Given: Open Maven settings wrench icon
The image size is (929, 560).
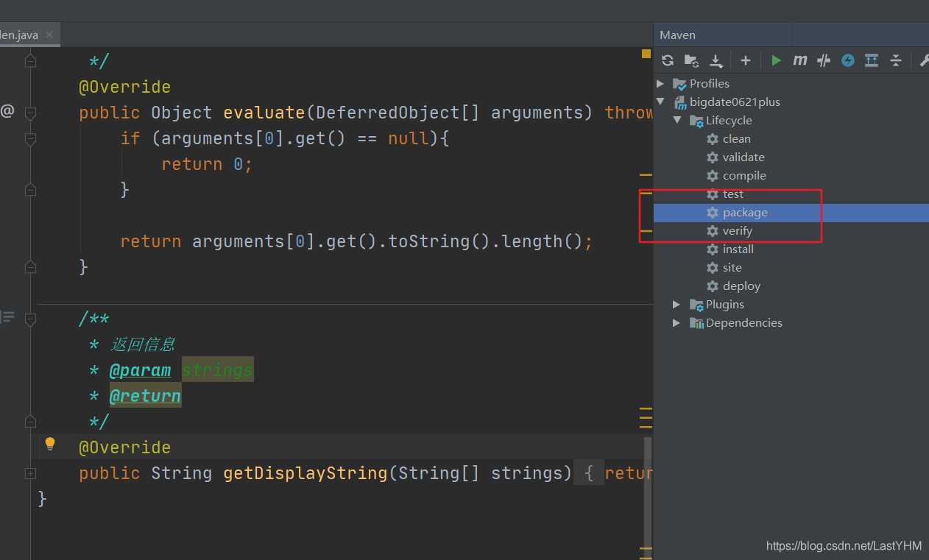Looking at the screenshot, I should pyautogui.click(x=924, y=60).
